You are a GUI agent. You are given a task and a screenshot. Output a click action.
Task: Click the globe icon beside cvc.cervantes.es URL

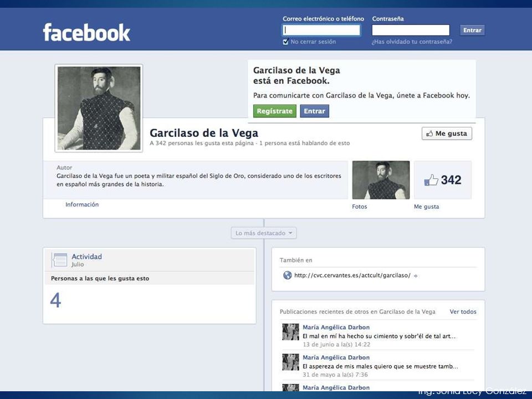pos(287,275)
